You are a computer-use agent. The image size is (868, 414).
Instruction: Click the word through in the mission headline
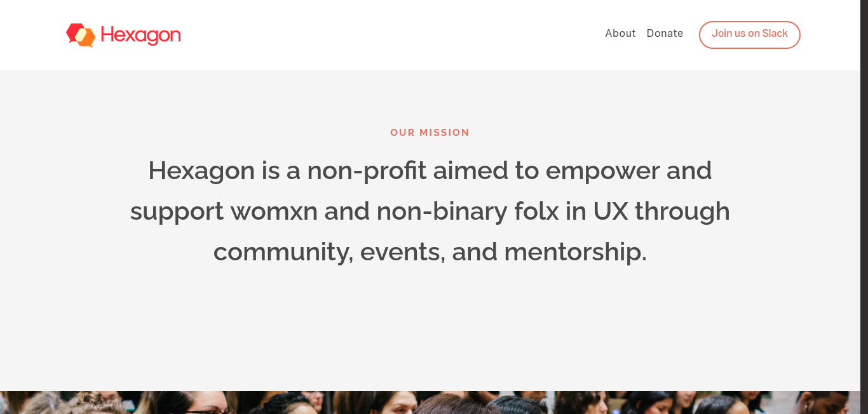682,211
